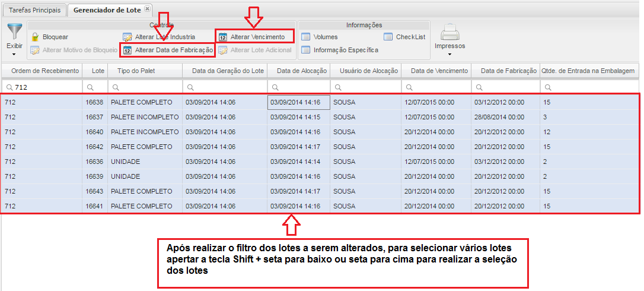
Task: Click the Alterar Lote Industria icon
Action: tap(127, 37)
